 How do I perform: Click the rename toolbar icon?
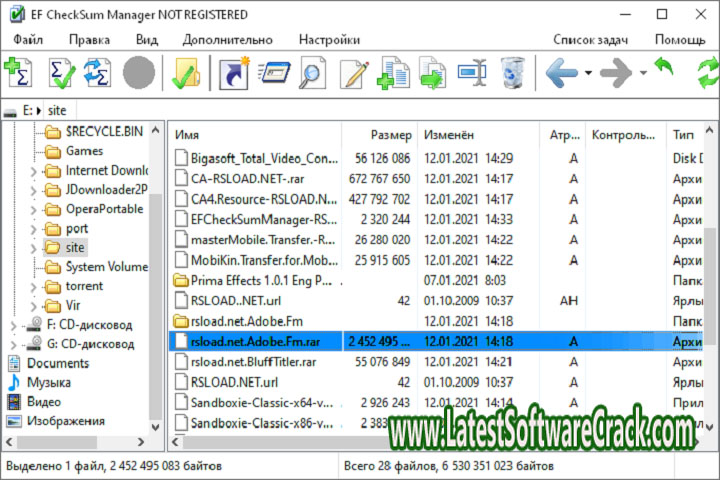[472, 73]
